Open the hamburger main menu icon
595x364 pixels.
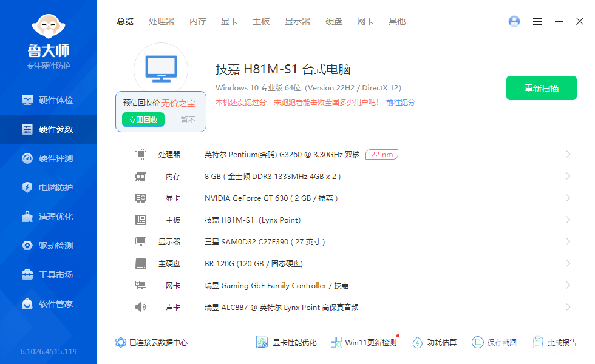(537, 21)
